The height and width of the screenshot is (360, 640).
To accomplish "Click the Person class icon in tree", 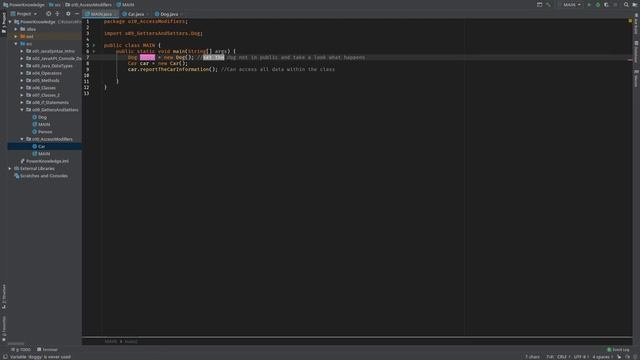I will [35, 132].
